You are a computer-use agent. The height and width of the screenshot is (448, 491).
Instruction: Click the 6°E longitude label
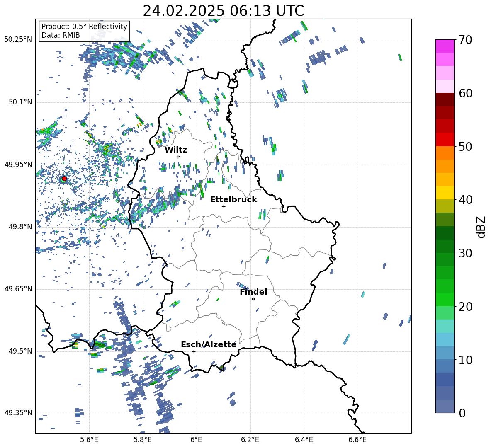pyautogui.click(x=196, y=440)
